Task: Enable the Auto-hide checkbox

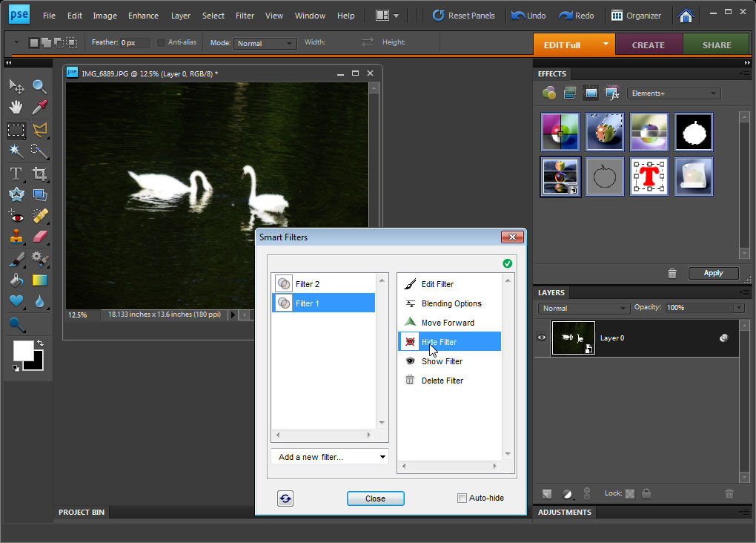Action: pos(462,498)
